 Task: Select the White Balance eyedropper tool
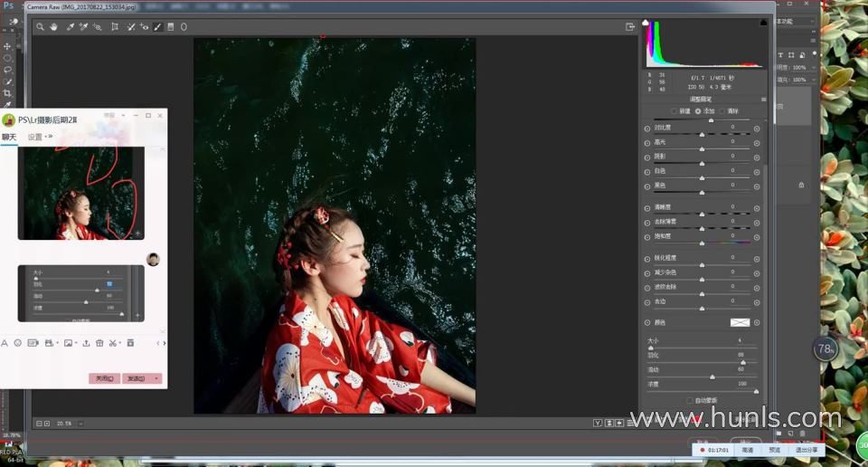point(71,26)
